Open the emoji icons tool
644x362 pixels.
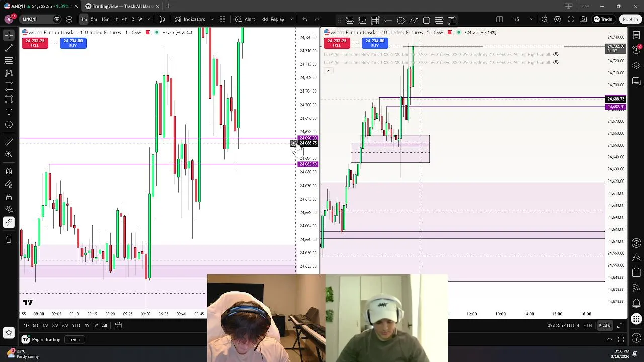tap(9, 124)
